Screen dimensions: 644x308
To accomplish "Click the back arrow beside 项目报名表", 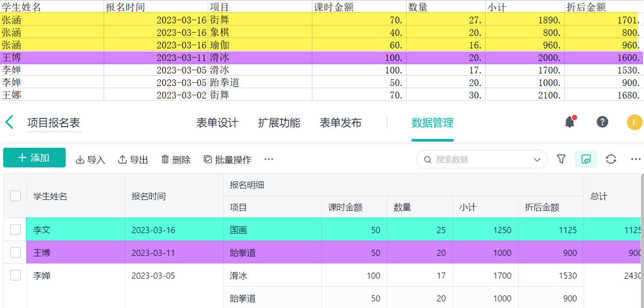I will 9,122.
